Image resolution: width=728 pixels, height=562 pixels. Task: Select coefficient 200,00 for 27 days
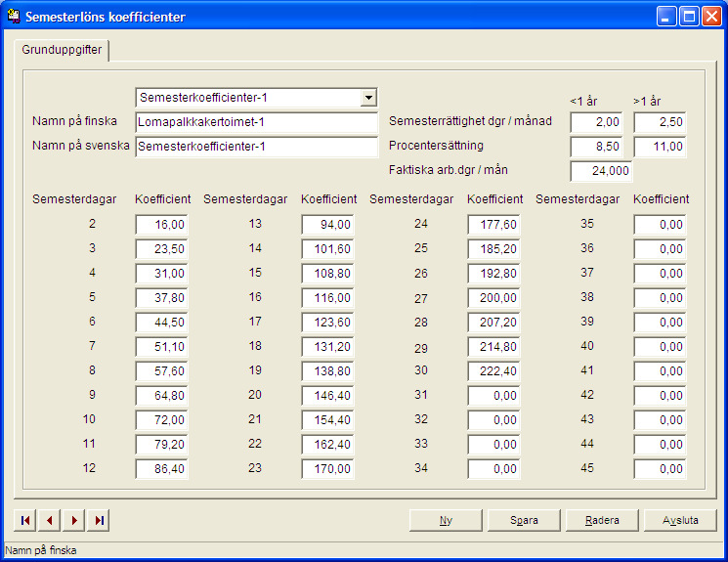494,298
